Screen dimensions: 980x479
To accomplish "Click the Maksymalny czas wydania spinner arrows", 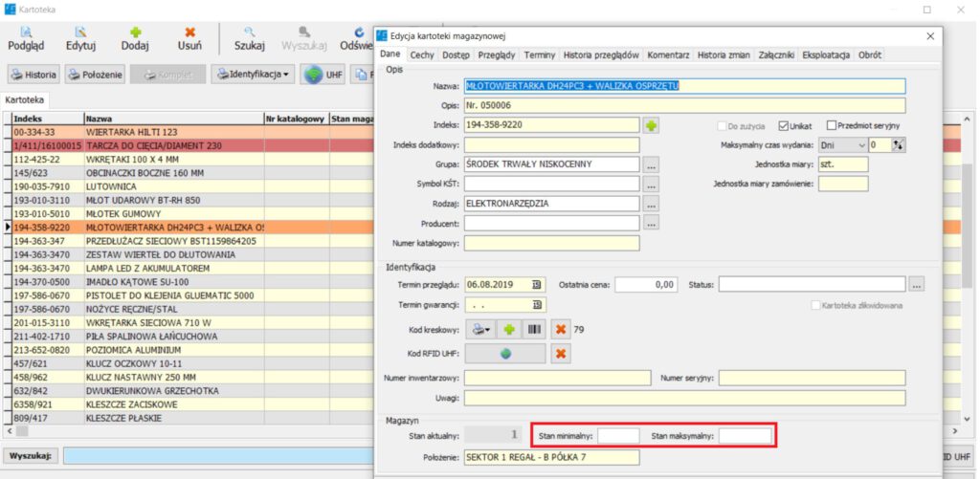I will tap(898, 144).
